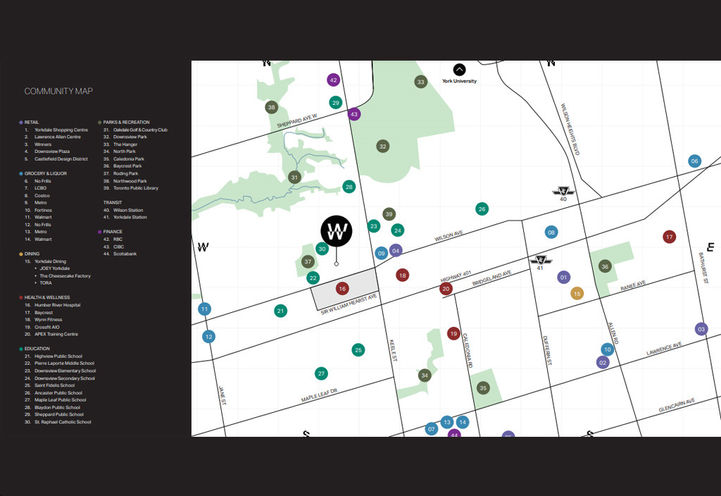Click purple map marker 43

354,114
